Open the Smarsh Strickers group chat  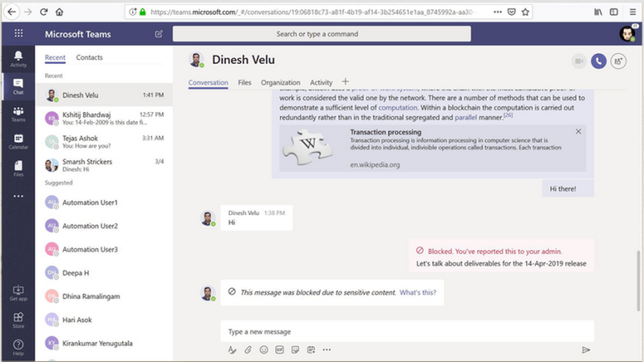coord(104,165)
